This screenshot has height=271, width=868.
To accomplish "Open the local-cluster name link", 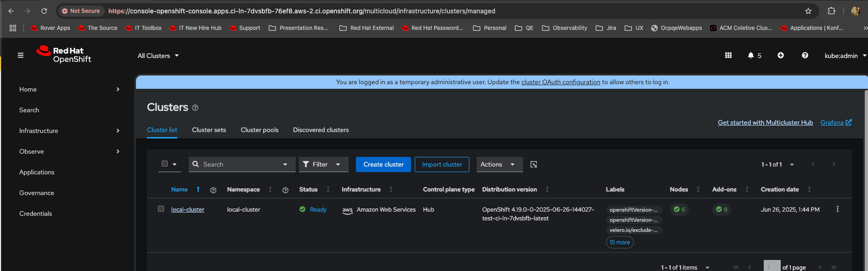I will (188, 209).
